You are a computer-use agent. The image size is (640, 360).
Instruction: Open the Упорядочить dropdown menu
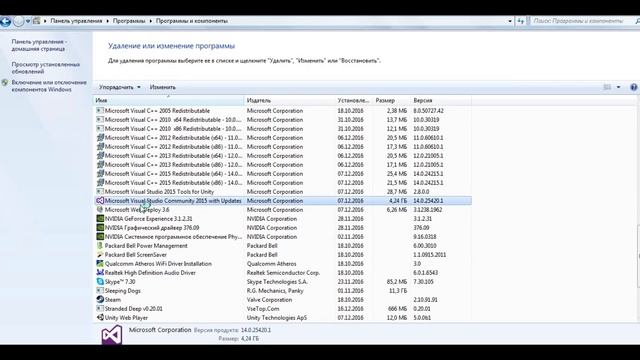click(119, 87)
